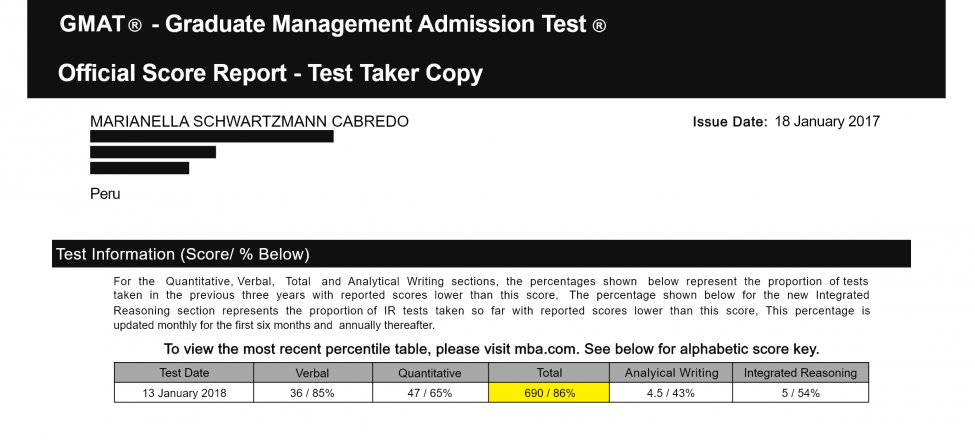Screen dimensions: 975x440
Task: Click the Integrated Reasoning 5 / 54% cell
Action: click(x=800, y=393)
